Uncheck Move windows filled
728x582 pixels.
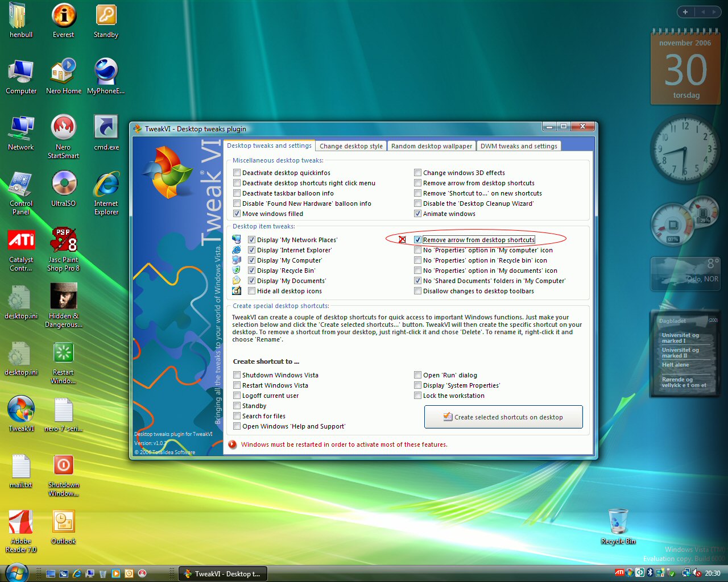pos(237,214)
